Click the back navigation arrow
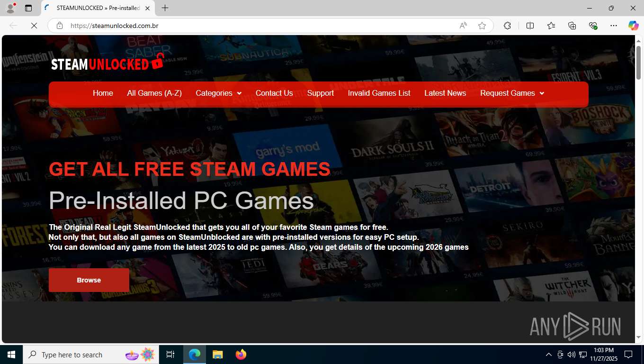 [x=13, y=26]
